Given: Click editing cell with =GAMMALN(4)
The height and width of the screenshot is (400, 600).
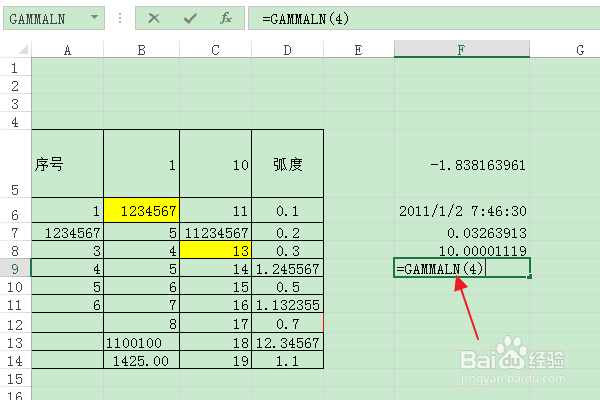Looking at the screenshot, I should [462, 268].
